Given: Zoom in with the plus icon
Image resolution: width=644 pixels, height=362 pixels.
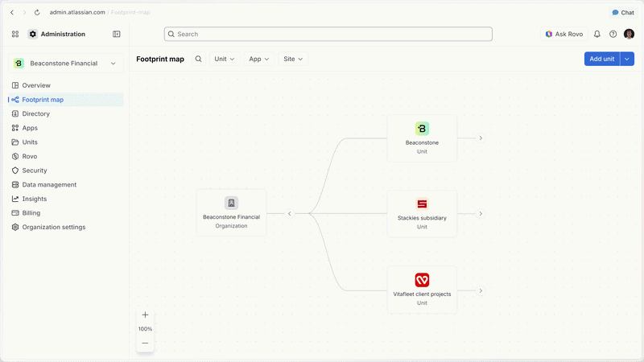Looking at the screenshot, I should 145,315.
